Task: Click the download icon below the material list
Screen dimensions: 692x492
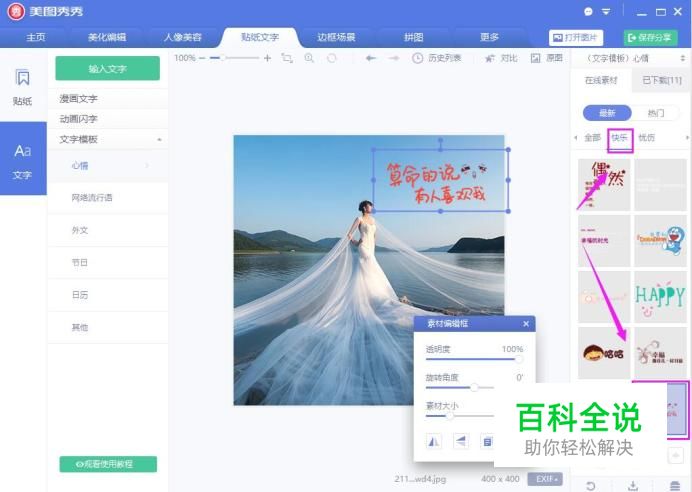Action: 633,486
